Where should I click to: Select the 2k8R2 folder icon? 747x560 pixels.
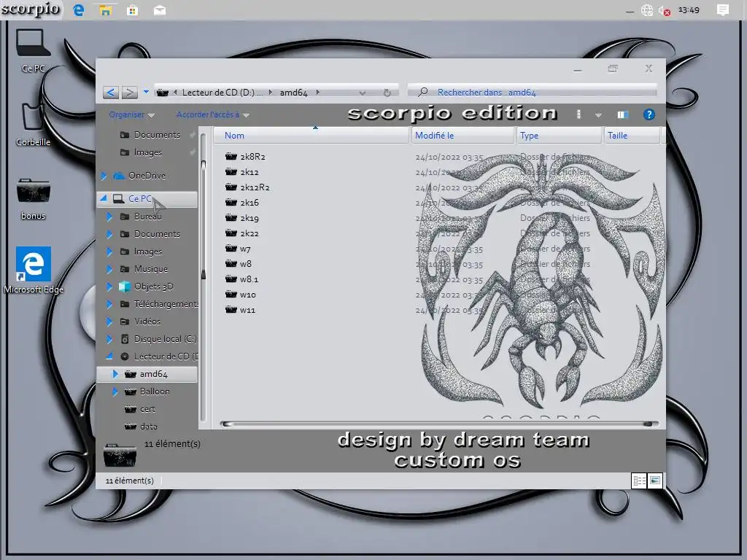[231, 156]
